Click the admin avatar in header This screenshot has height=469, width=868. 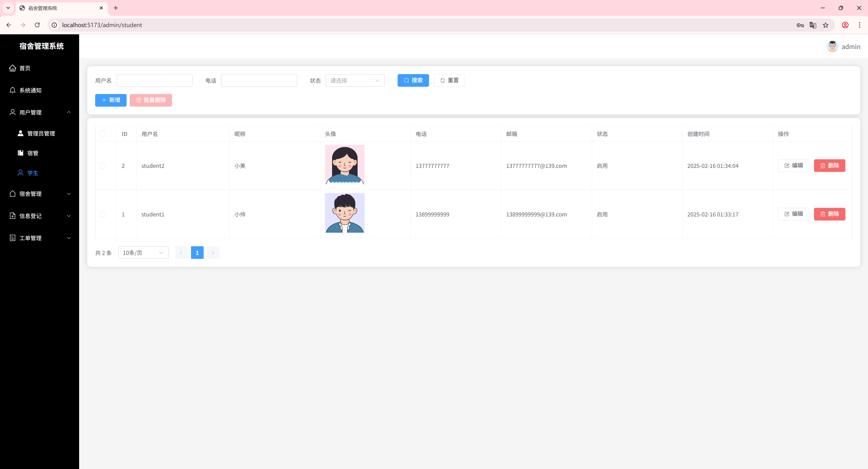point(832,47)
